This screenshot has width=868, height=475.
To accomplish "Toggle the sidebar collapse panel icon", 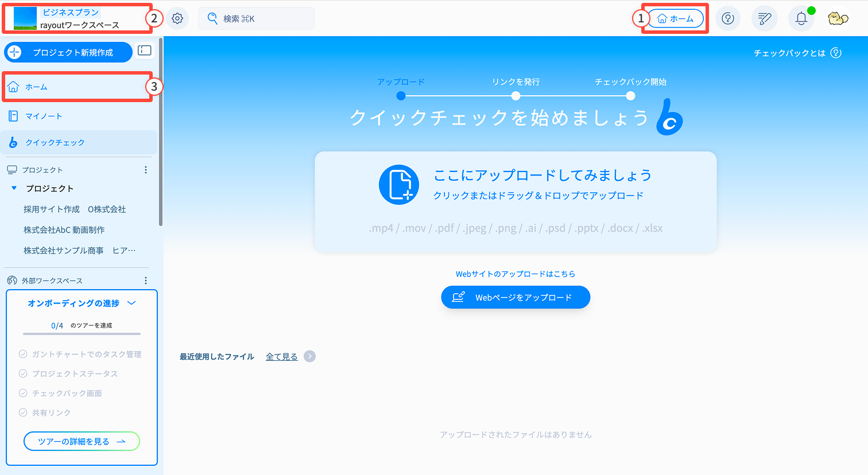I will [145, 50].
